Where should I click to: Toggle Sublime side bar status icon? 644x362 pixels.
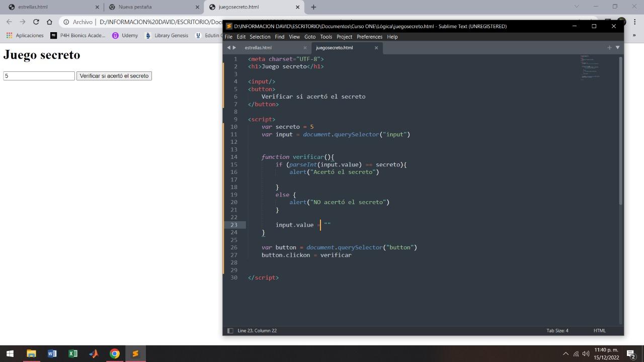pyautogui.click(x=230, y=330)
